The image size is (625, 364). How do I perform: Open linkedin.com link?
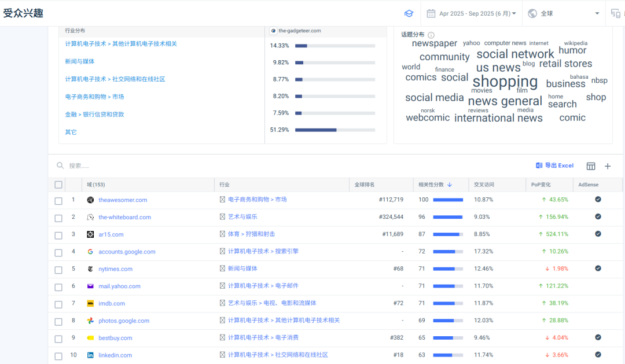click(x=115, y=355)
